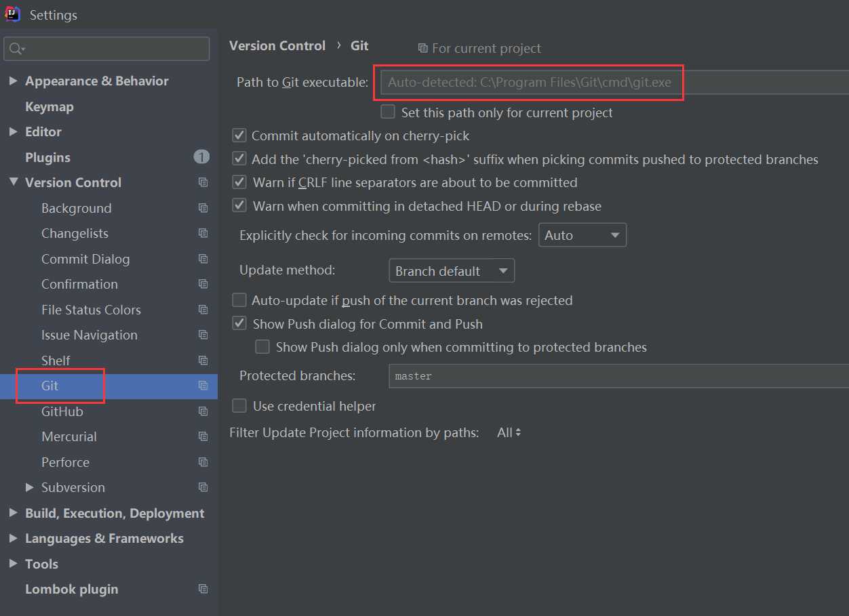
Task: Open the Plugins settings page
Action: click(47, 157)
